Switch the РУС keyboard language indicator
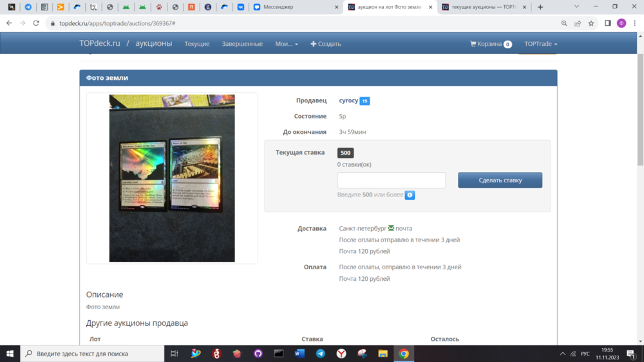 coord(585,354)
